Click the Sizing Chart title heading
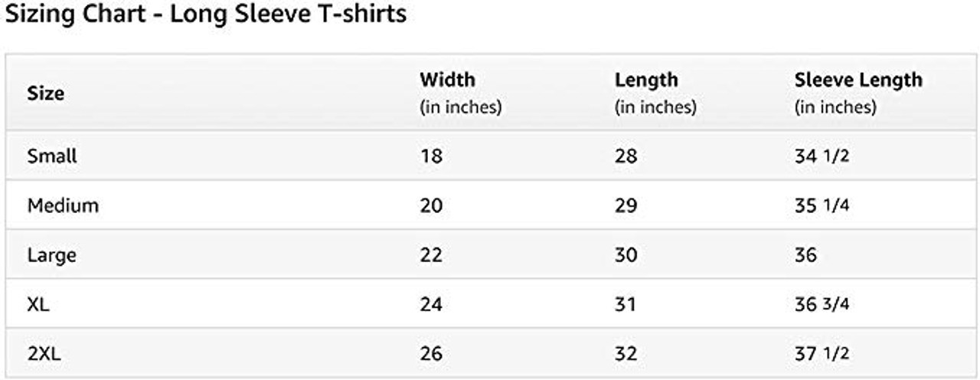This screenshot has width=980, height=380. click(x=206, y=15)
